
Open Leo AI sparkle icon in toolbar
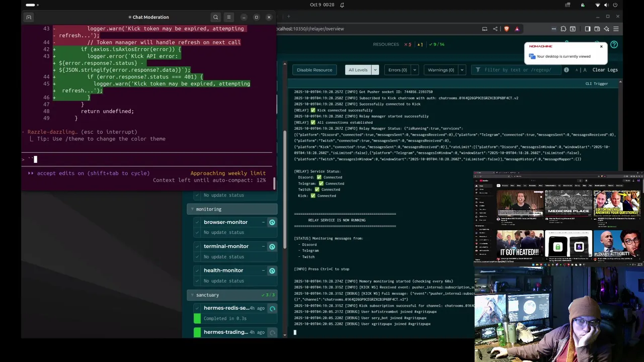coord(606,29)
